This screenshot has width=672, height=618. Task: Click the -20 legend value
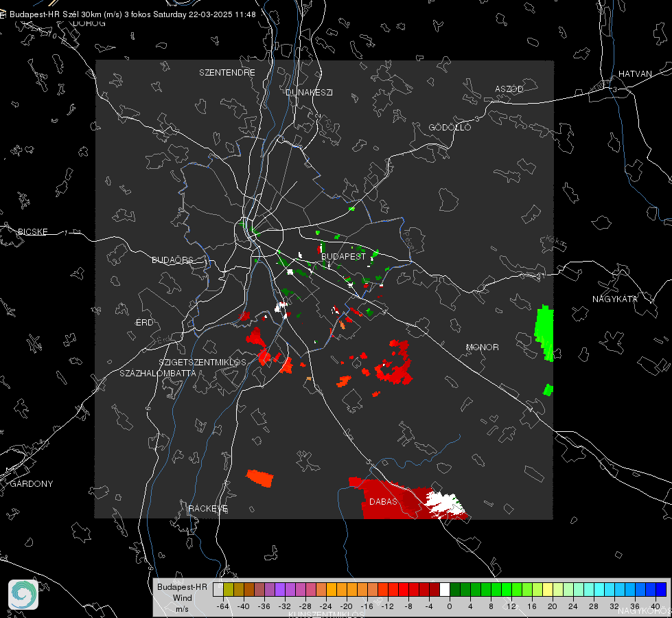coord(346,606)
